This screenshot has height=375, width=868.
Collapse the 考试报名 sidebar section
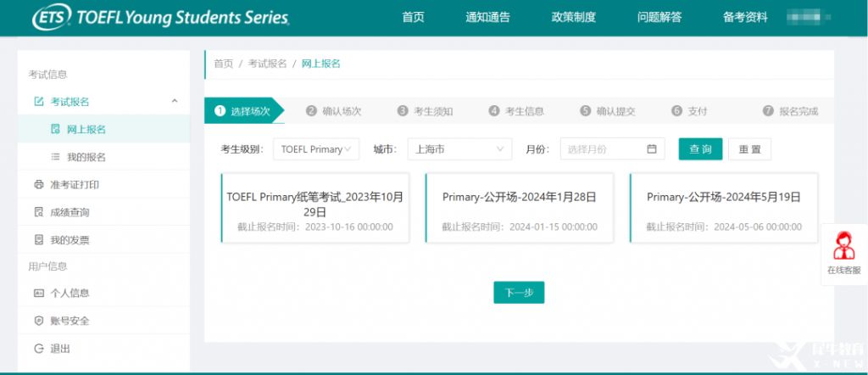click(175, 102)
